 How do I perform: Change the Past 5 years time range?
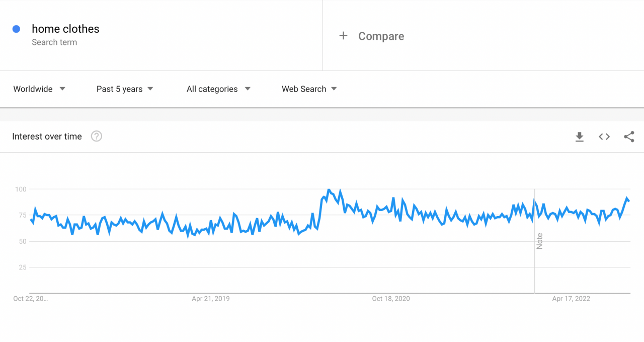click(x=119, y=89)
